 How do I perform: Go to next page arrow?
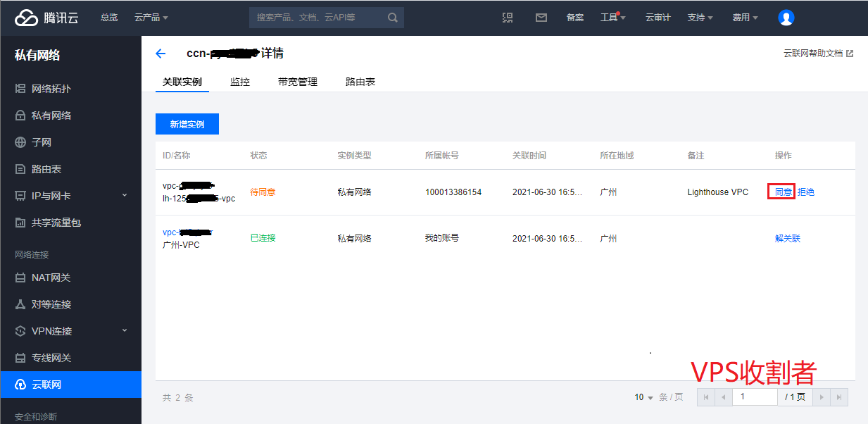coord(821,397)
